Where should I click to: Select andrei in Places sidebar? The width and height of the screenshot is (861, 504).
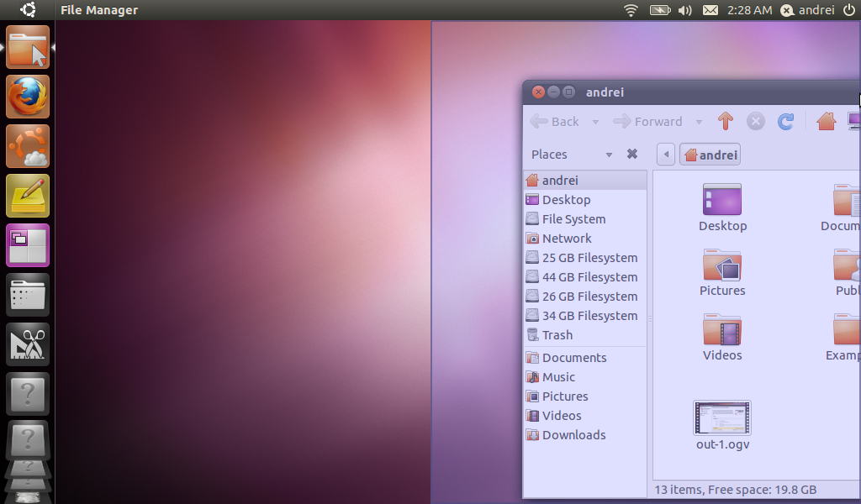[x=585, y=181]
